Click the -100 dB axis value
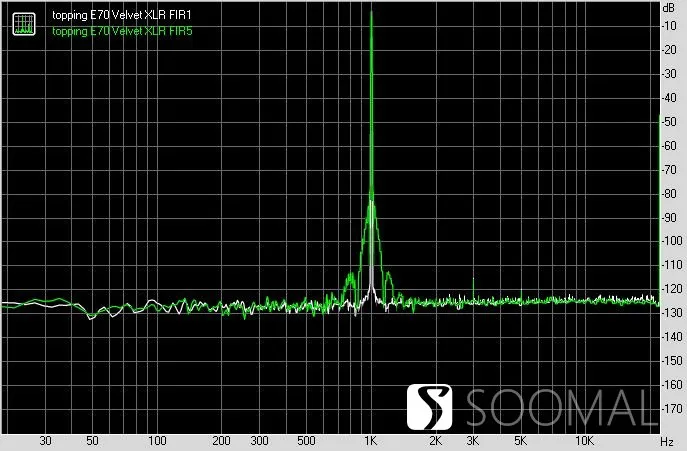This screenshot has height=451, width=687. 672,241
